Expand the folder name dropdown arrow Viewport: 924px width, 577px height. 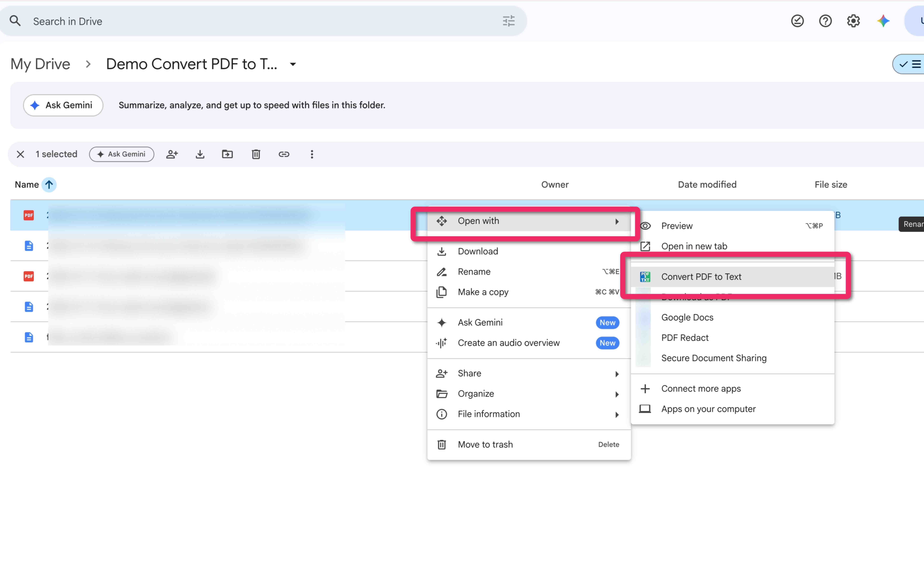tap(293, 64)
